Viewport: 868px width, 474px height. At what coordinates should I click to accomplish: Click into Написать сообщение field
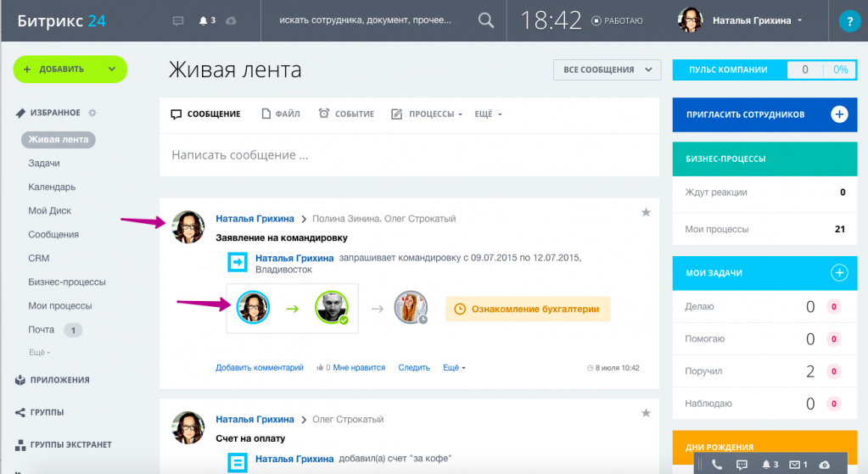pos(409,155)
